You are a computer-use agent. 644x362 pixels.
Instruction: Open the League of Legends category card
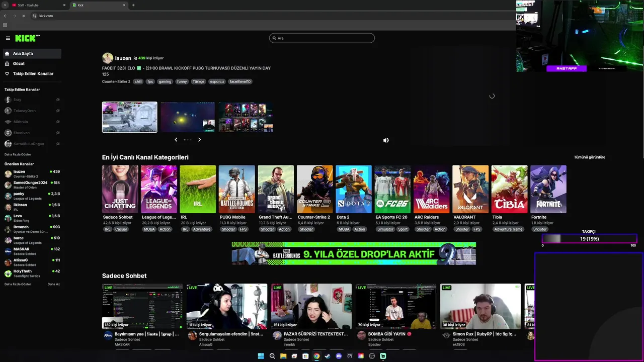pyautogui.click(x=159, y=190)
